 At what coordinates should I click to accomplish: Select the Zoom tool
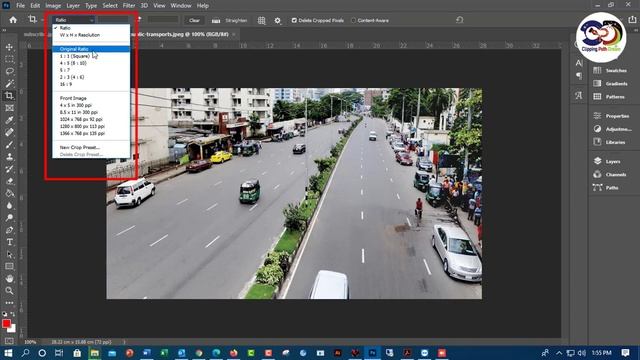(9, 291)
